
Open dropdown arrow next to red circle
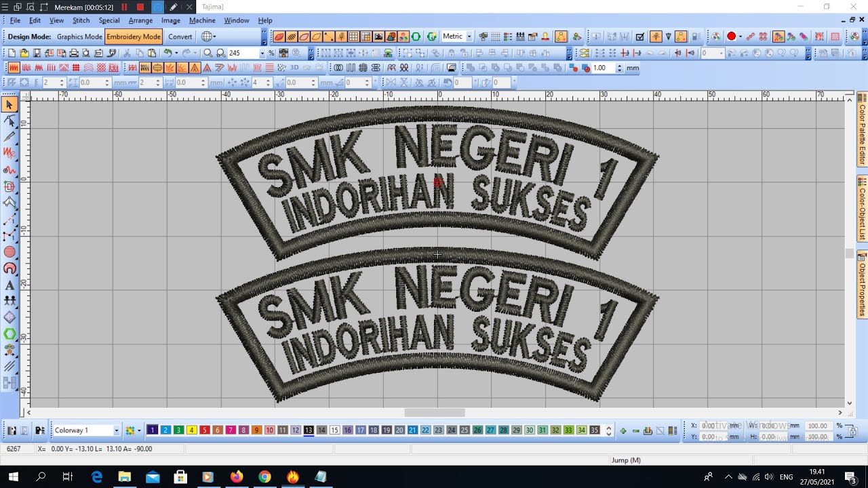pyautogui.click(x=741, y=37)
